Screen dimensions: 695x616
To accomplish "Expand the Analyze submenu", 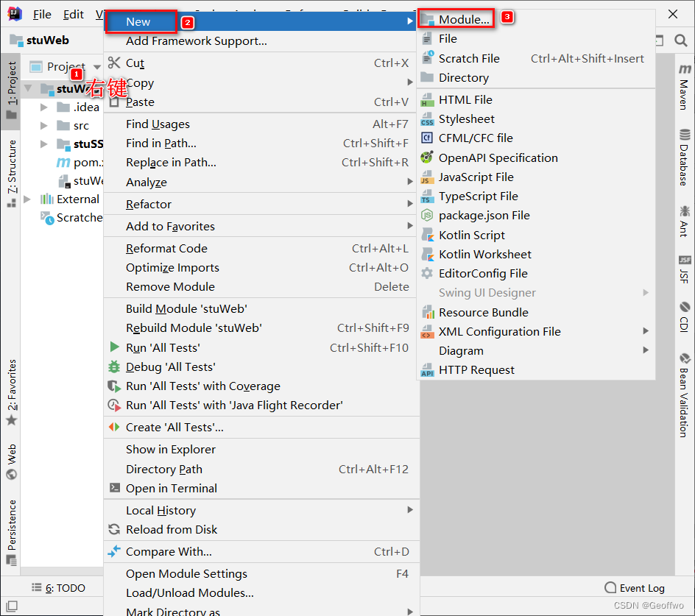I will click(261, 182).
